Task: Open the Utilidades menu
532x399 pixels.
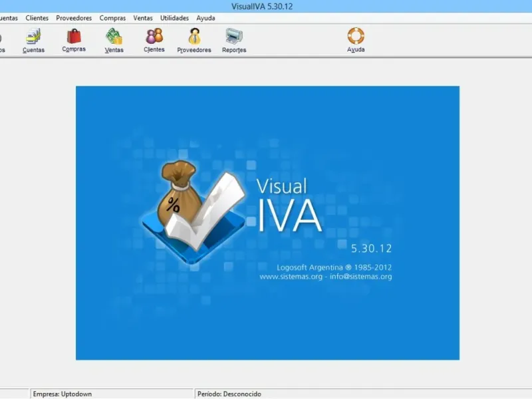Action: (174, 18)
